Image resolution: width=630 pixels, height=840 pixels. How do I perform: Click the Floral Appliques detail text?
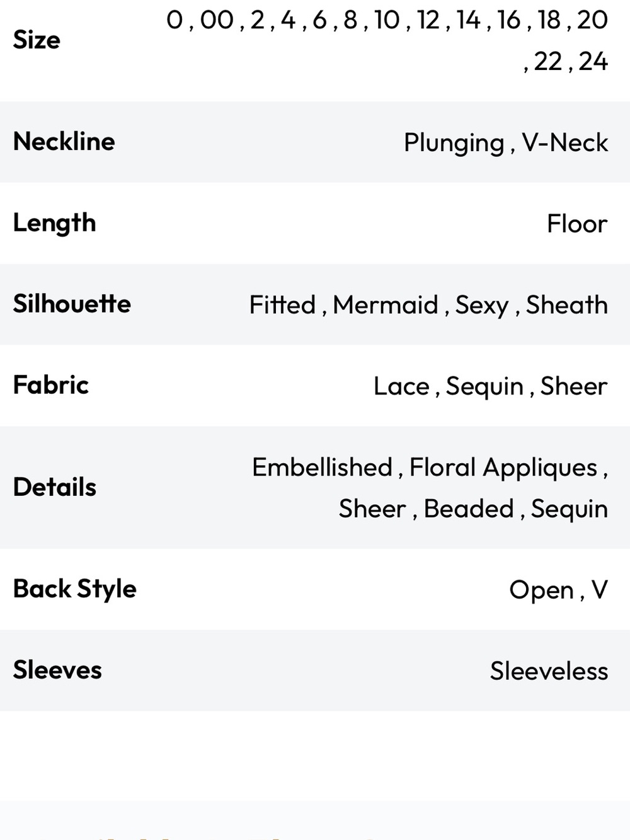503,468
